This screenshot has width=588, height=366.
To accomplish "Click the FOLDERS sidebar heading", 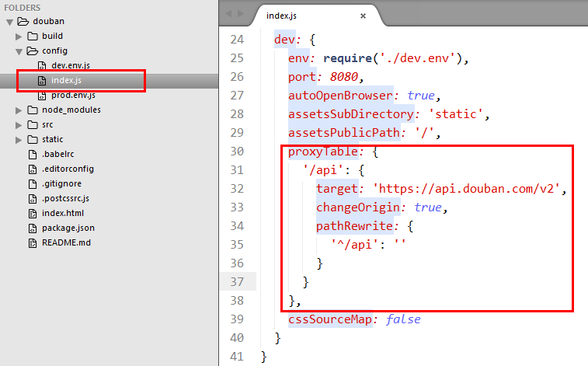I will click(22, 8).
